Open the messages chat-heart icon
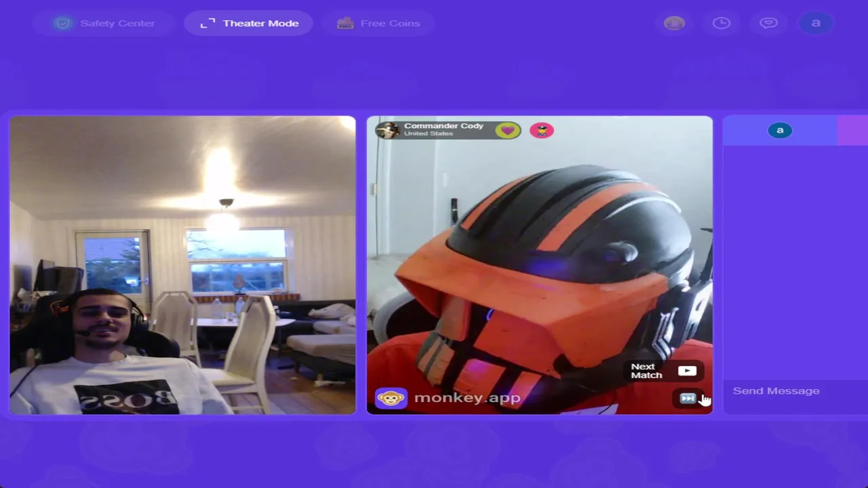868x488 pixels. (768, 23)
